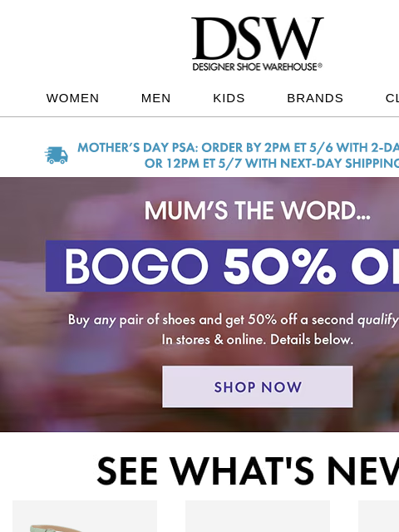Go to the BRANDS section
This screenshot has width=399, height=532.
315,98
